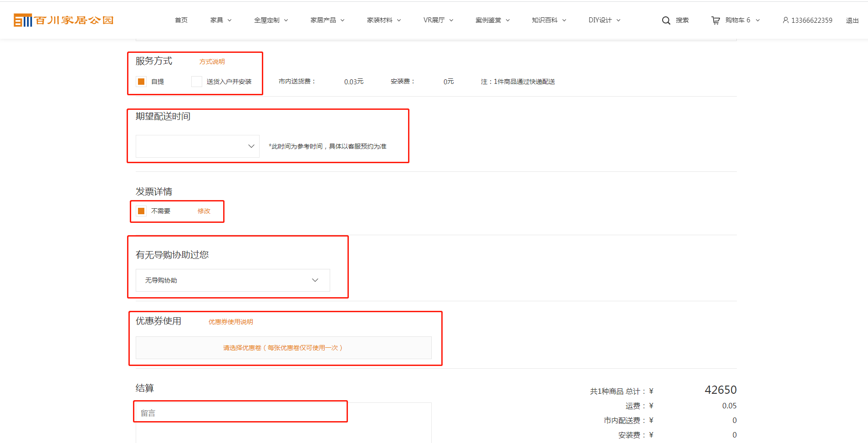Viewport: 868px width, 443px height.
Task: Open the 优惠券使用说明 coupon instructions link
Action: coord(230,322)
